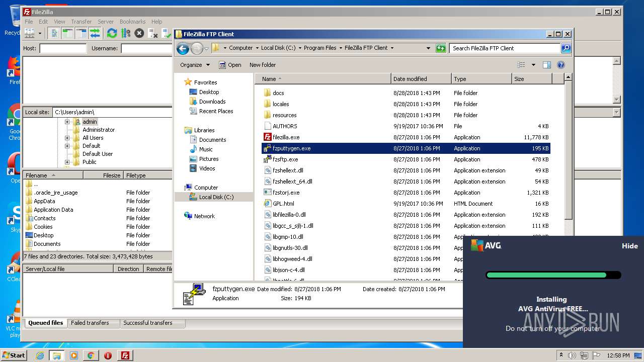Image resolution: width=644 pixels, height=362 pixels.
Task: Open the Organize dropdown
Action: [x=195, y=65]
